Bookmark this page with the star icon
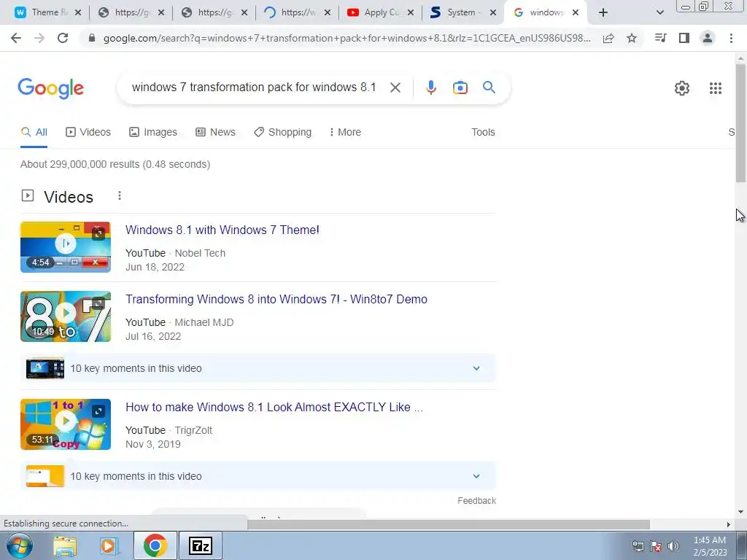This screenshot has width=747, height=560. [x=632, y=38]
